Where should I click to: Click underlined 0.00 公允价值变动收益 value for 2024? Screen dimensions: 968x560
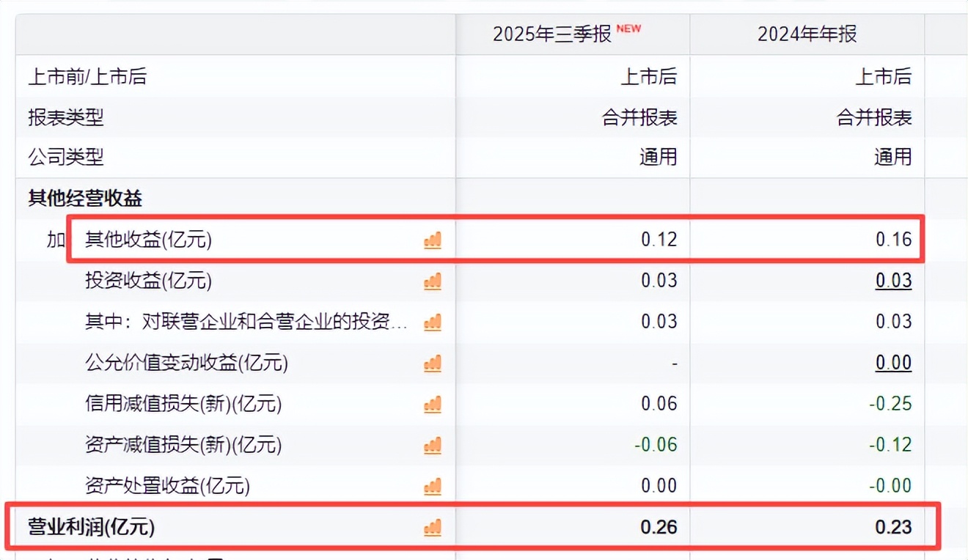pyautogui.click(x=893, y=363)
